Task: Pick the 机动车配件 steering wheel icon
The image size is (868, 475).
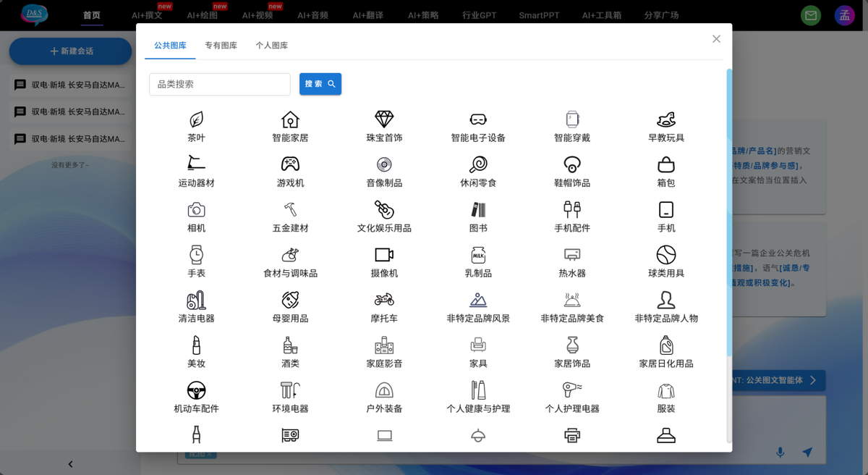Action: (196, 391)
